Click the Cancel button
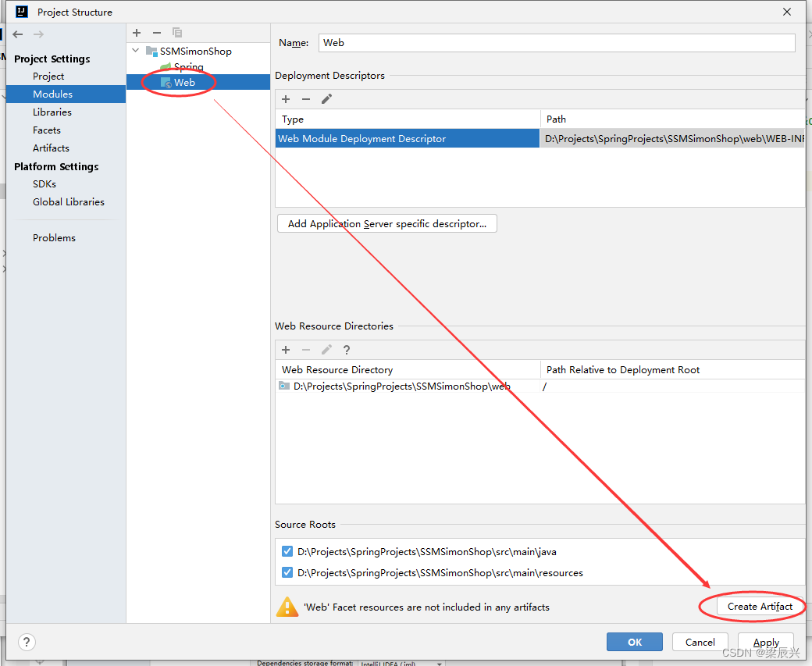812x666 pixels. click(700, 642)
